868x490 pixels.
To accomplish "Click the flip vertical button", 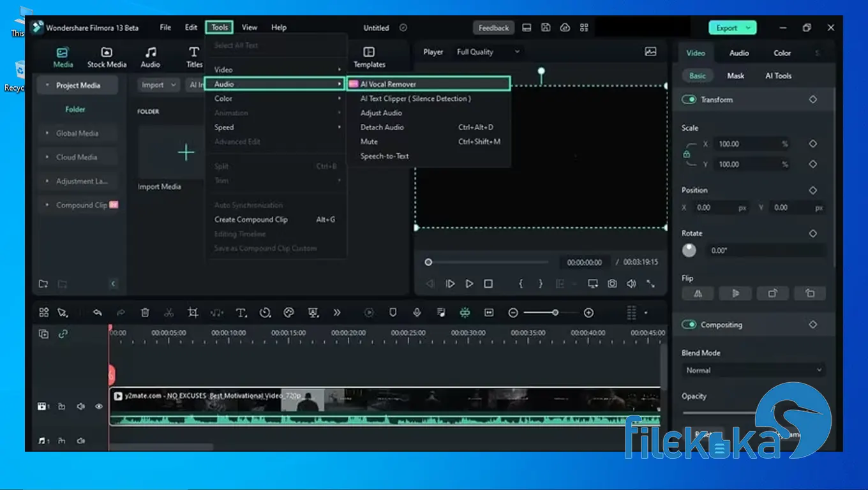I will tap(735, 293).
